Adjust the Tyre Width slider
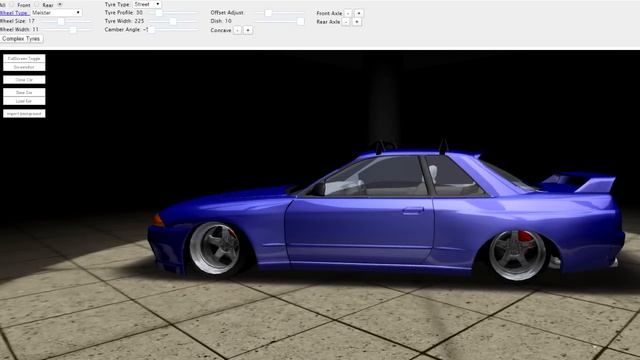The image size is (640, 360). (x=173, y=21)
